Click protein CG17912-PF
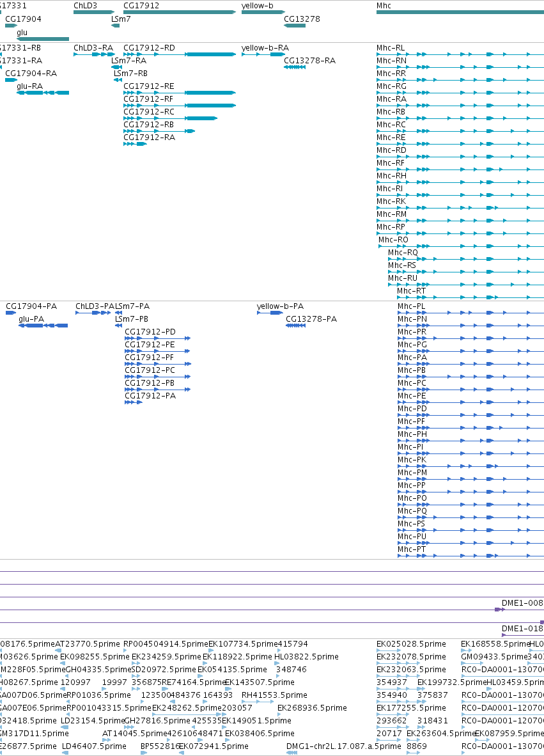 150,358
